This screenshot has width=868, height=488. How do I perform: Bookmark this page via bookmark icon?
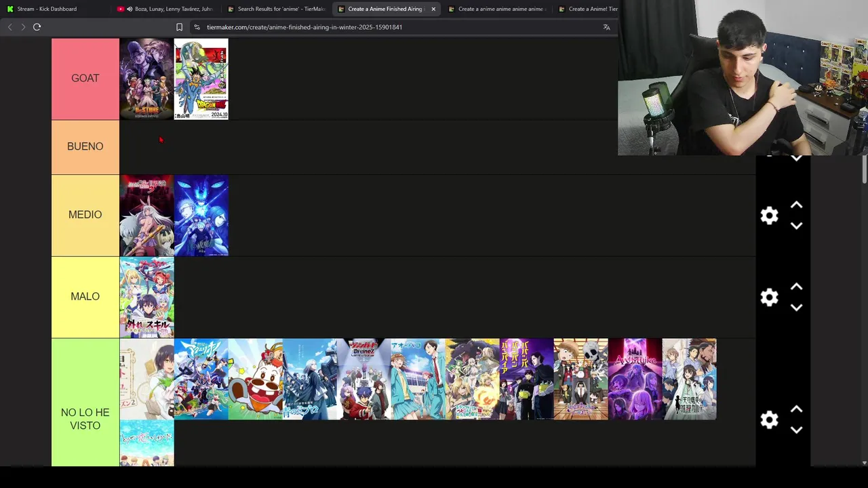pos(179,27)
